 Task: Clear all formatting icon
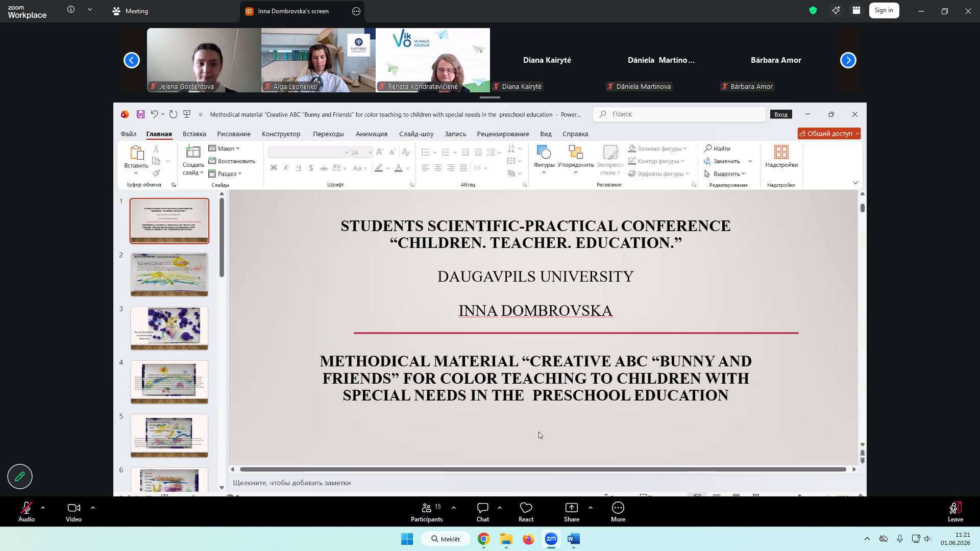coord(406,152)
